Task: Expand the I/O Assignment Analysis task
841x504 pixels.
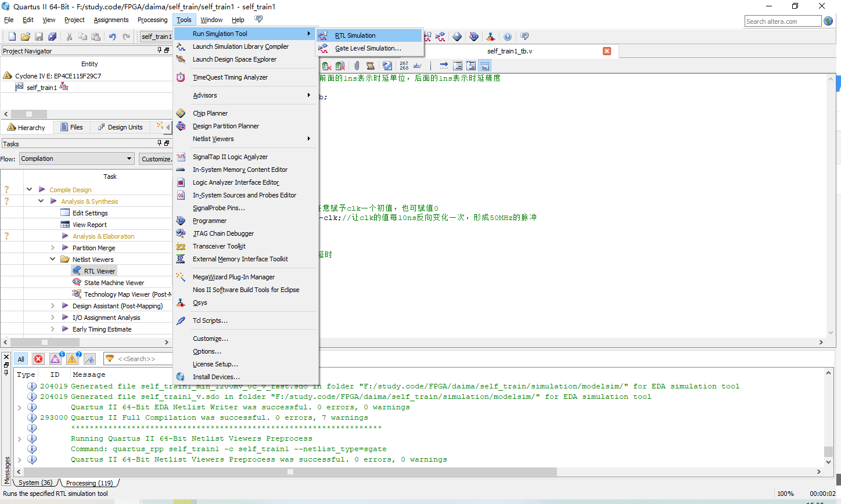Action: click(52, 317)
